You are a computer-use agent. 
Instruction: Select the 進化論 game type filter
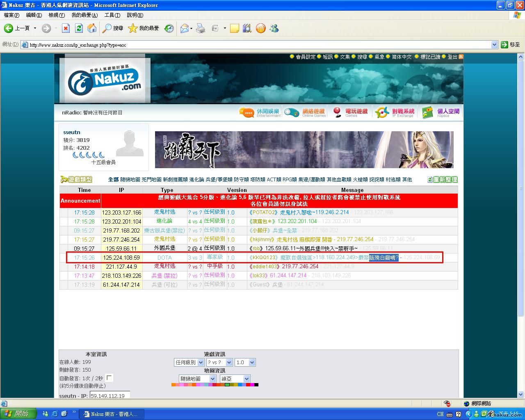pyautogui.click(x=196, y=180)
